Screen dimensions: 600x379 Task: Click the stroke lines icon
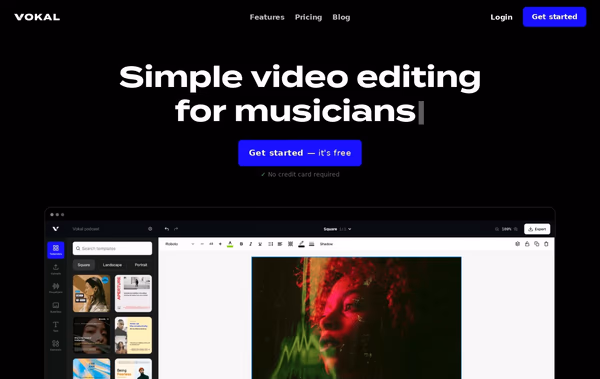pyautogui.click(x=311, y=244)
